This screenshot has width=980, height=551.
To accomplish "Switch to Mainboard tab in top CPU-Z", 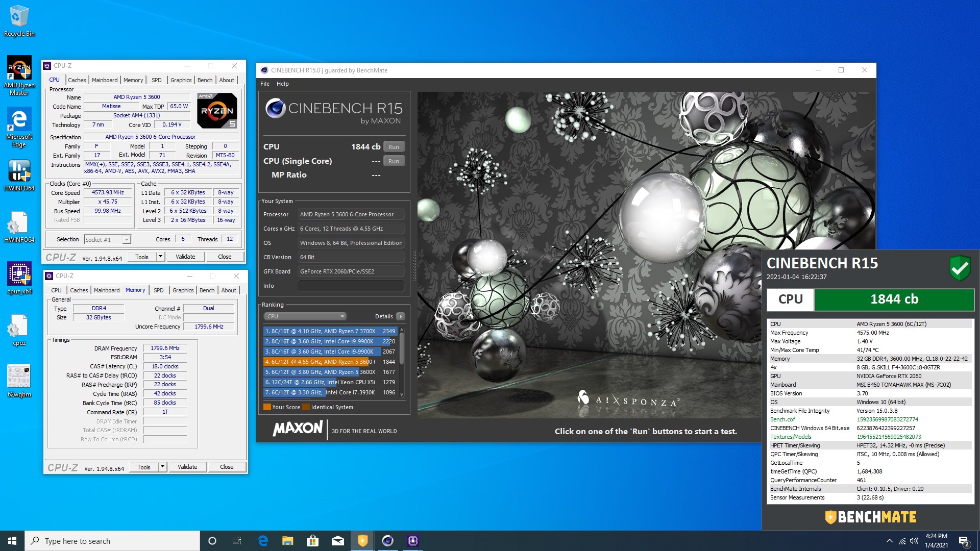I will (105, 80).
